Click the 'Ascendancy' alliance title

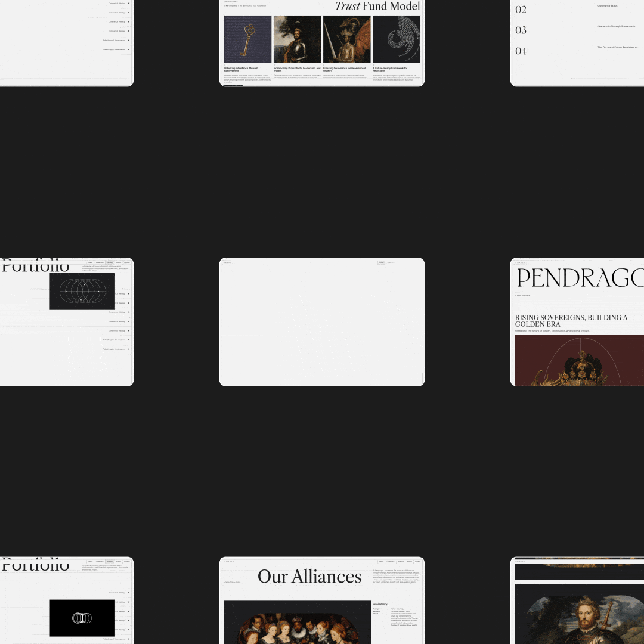(380, 604)
